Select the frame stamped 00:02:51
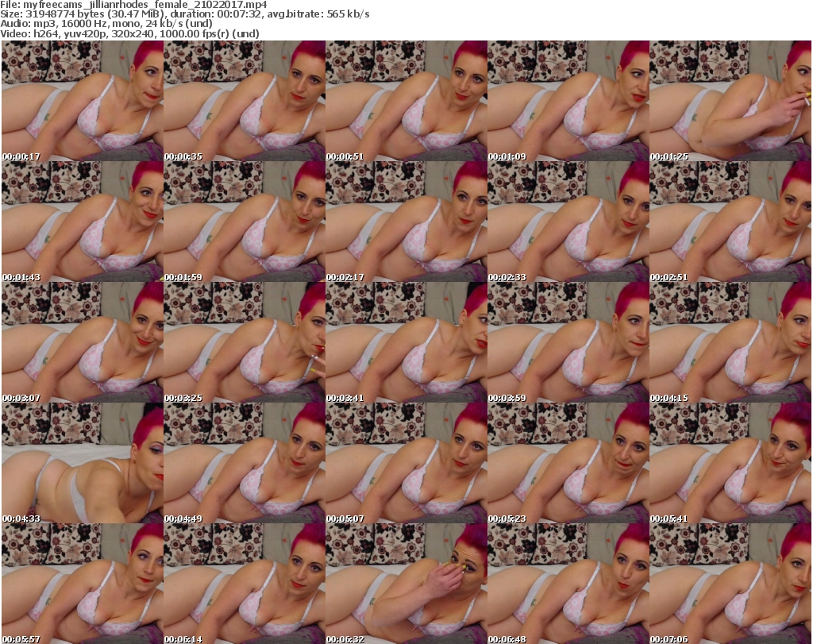 tap(730, 222)
